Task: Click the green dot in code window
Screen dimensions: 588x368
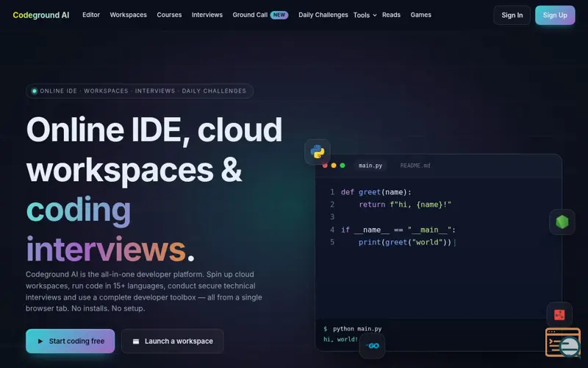Action: pyautogui.click(x=343, y=166)
